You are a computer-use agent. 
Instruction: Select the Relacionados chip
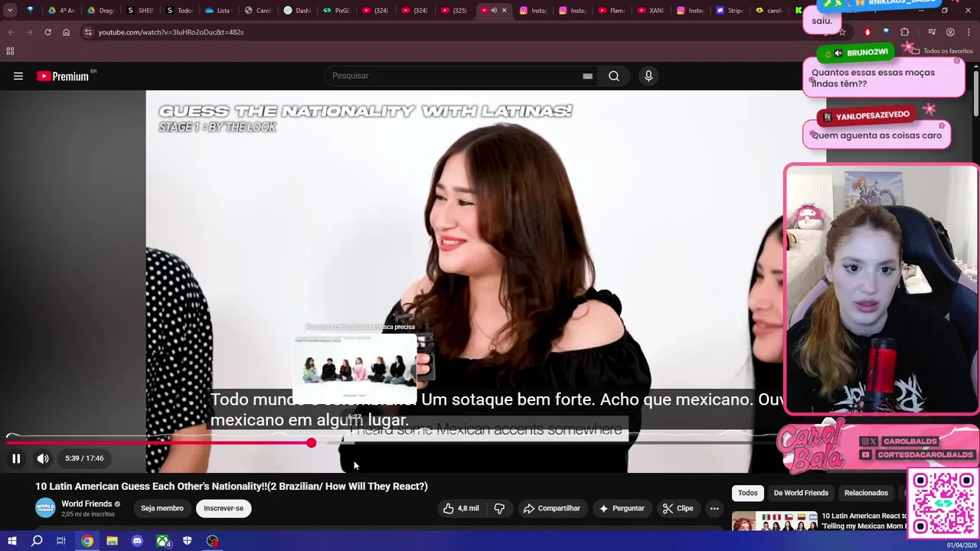pyautogui.click(x=866, y=493)
